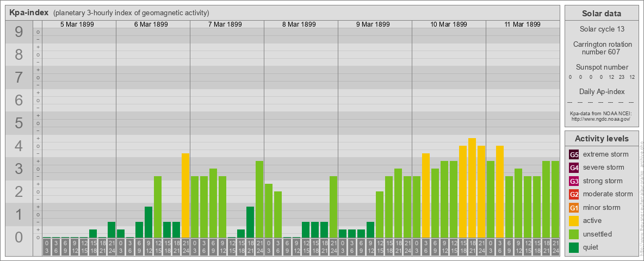Click the green 18-21 bar on 9 Mar
Viewport: 644px width, 261px height.
coord(398,203)
